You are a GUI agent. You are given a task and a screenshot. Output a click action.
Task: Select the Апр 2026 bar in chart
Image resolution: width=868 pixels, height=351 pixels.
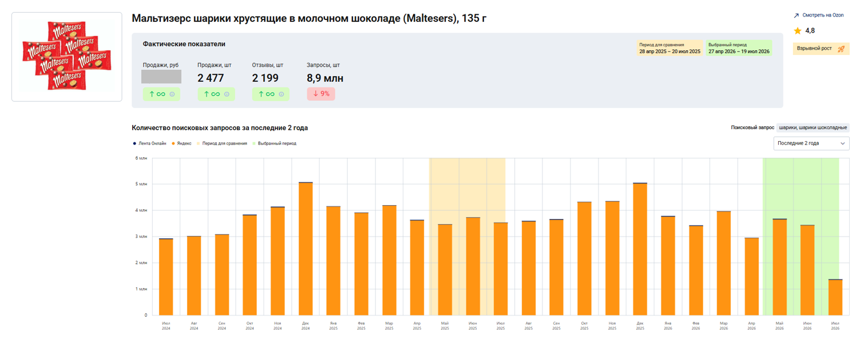pyautogui.click(x=751, y=276)
